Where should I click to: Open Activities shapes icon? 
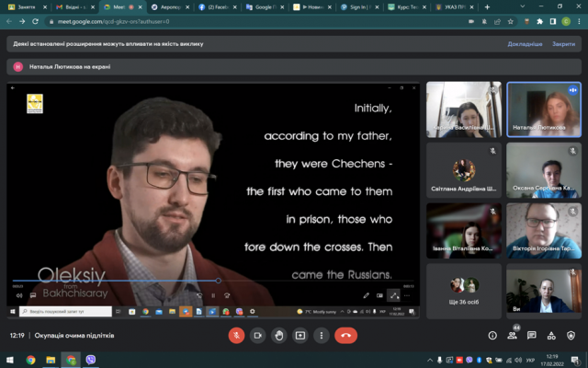click(x=551, y=335)
